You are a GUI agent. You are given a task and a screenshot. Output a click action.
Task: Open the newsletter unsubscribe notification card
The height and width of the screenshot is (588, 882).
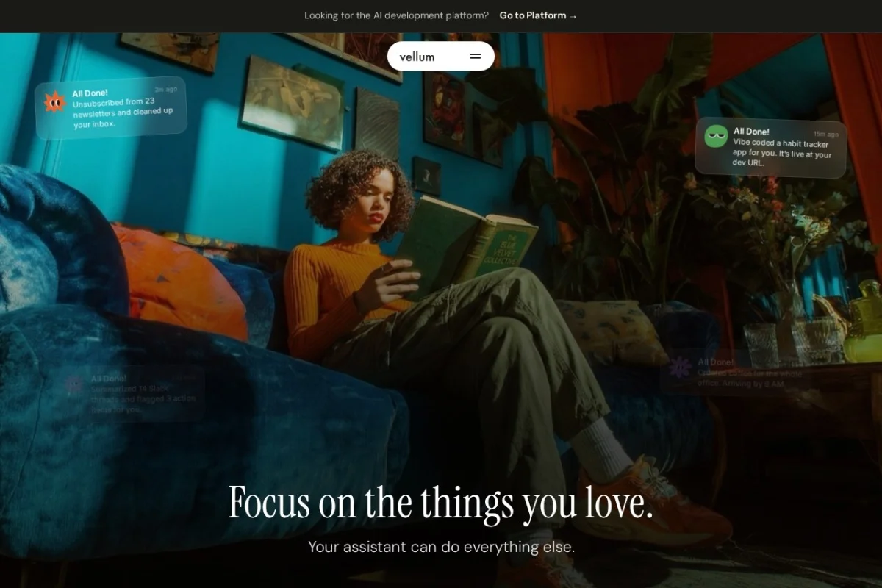coord(111,108)
